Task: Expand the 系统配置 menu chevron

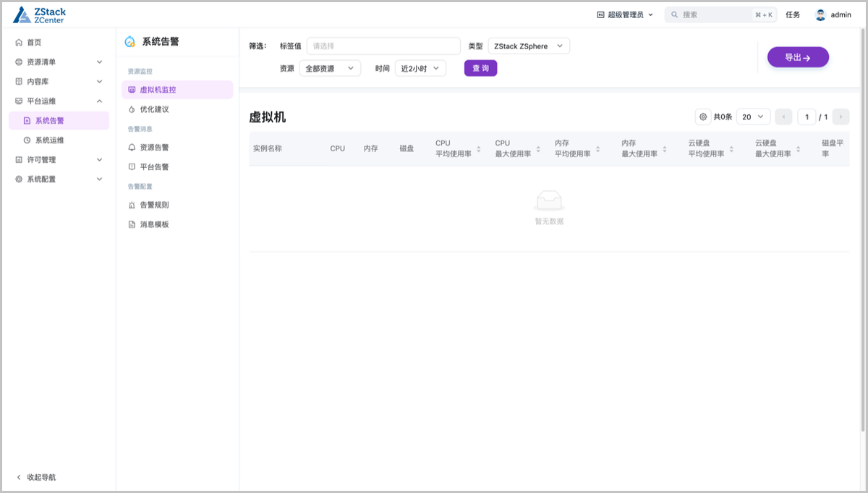Action: [100, 180]
